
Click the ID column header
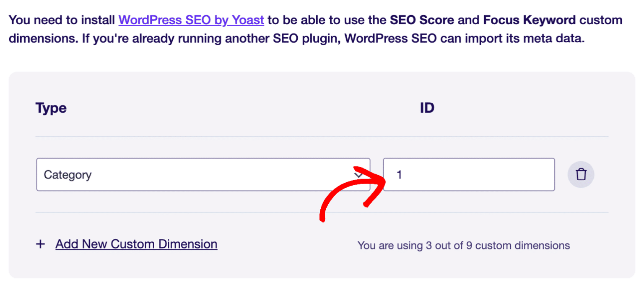click(x=428, y=108)
